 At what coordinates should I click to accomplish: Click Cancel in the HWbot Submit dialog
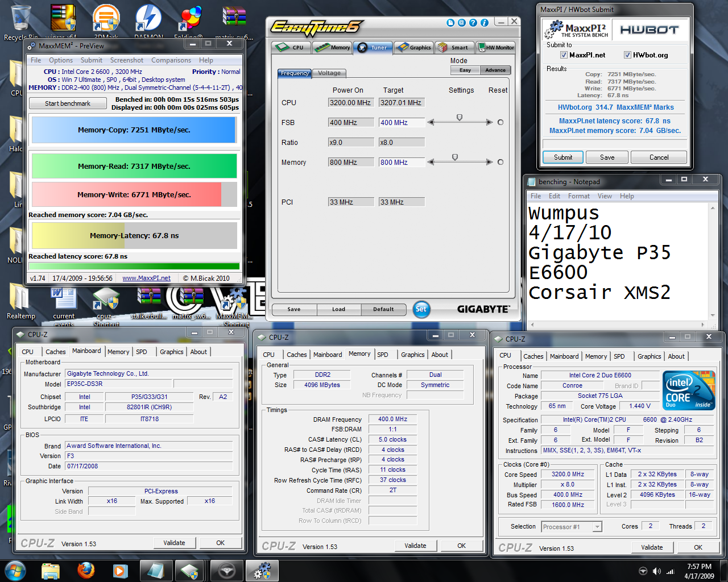[659, 157]
